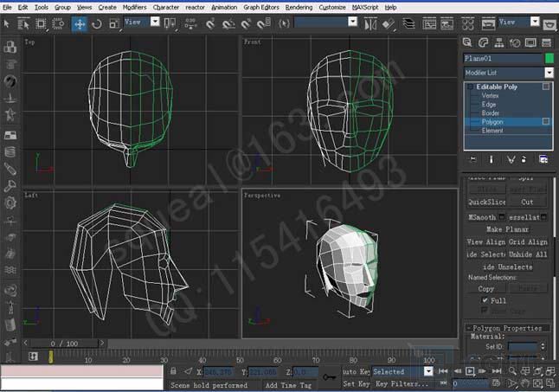Open Schematic View icon in toolbar
Image resolution: width=559 pixels, height=392 pixels.
pos(447,24)
